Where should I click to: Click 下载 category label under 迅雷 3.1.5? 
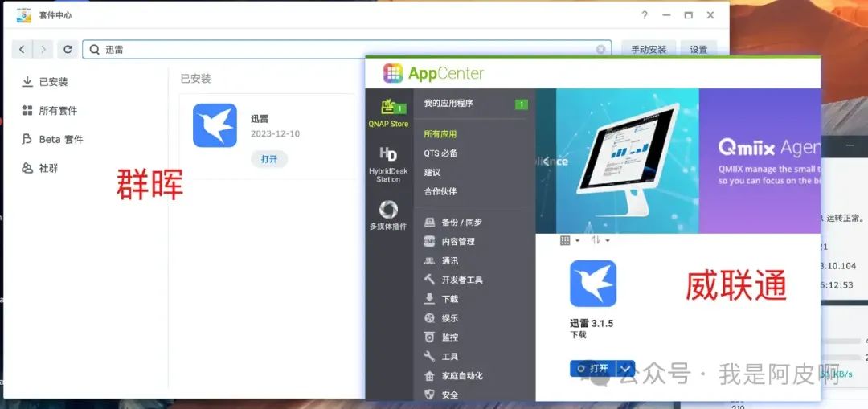tap(578, 335)
